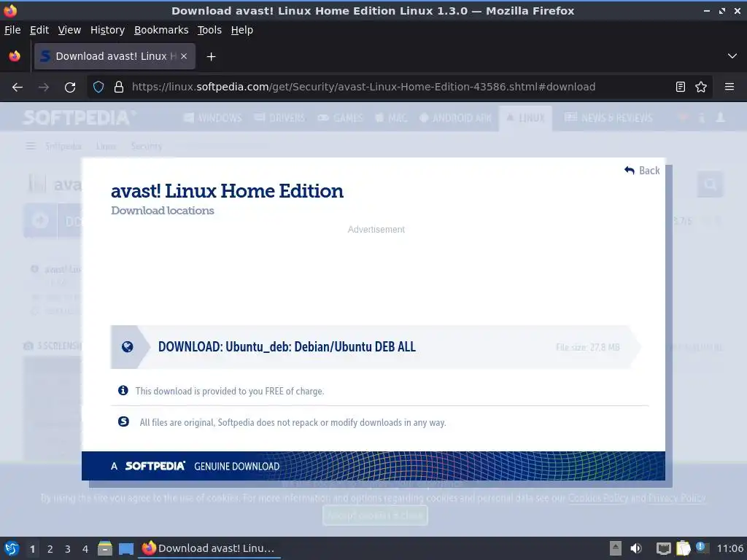Click Softpedia Genuine Download banner

tap(373, 466)
